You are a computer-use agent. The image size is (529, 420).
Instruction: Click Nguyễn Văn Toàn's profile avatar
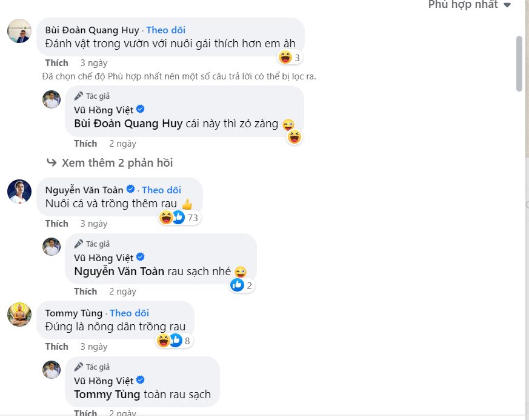[x=19, y=192]
